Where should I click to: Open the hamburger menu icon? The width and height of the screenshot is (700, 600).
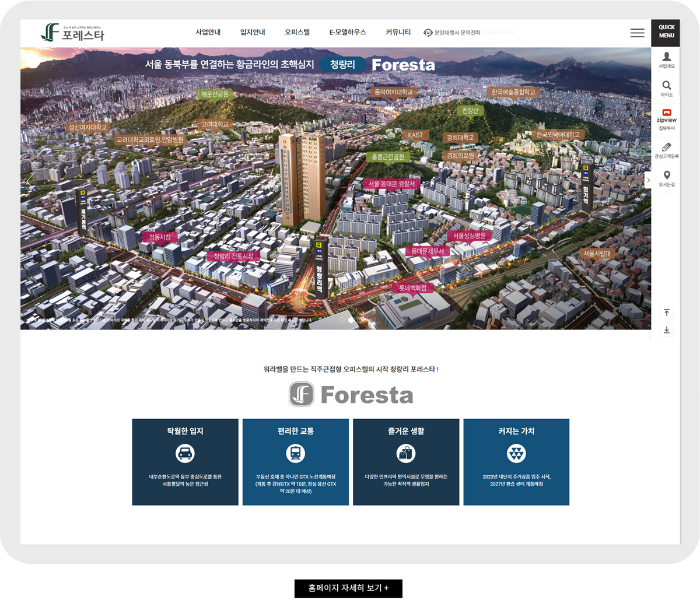click(x=637, y=33)
